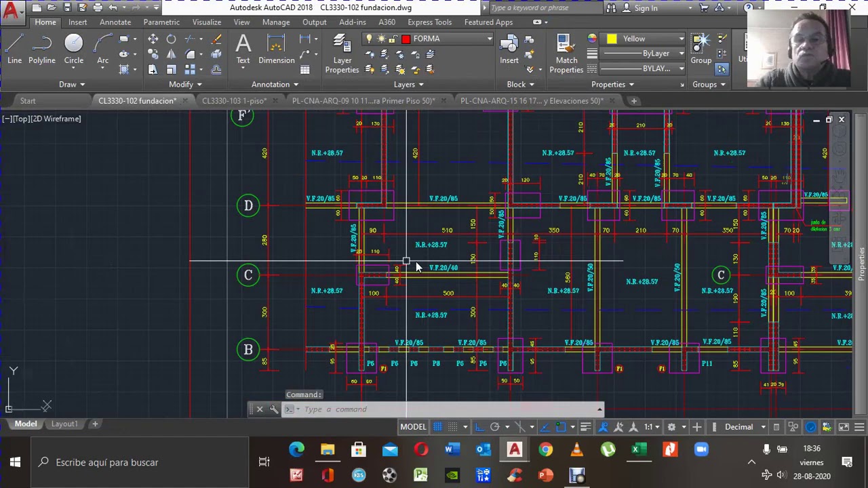Expand the Layers panel
Image resolution: width=868 pixels, height=488 pixels.
coord(409,85)
